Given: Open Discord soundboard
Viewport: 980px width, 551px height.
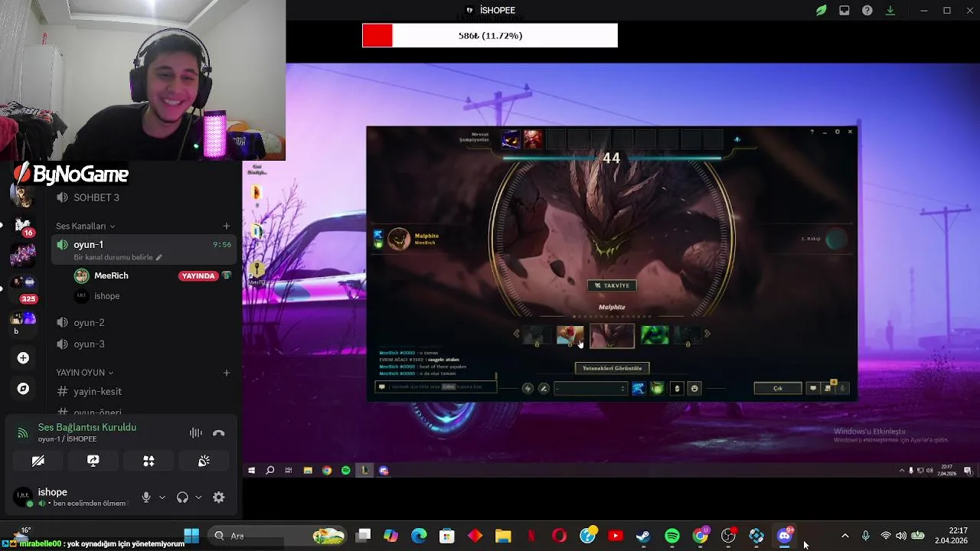Looking at the screenshot, I should click(x=204, y=461).
